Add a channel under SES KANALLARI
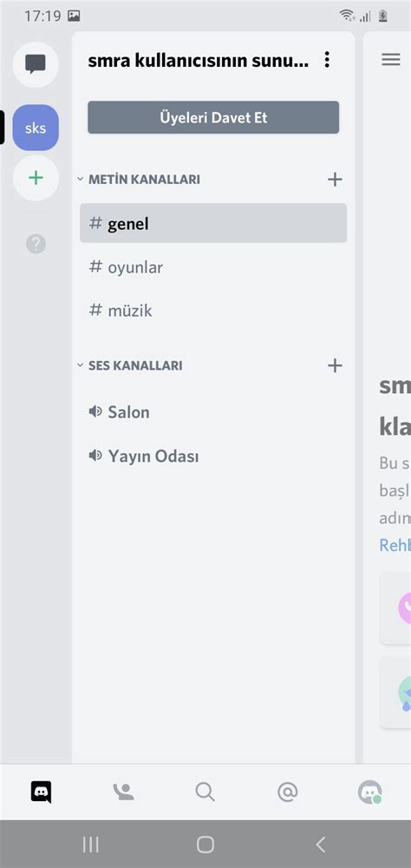 (x=335, y=365)
